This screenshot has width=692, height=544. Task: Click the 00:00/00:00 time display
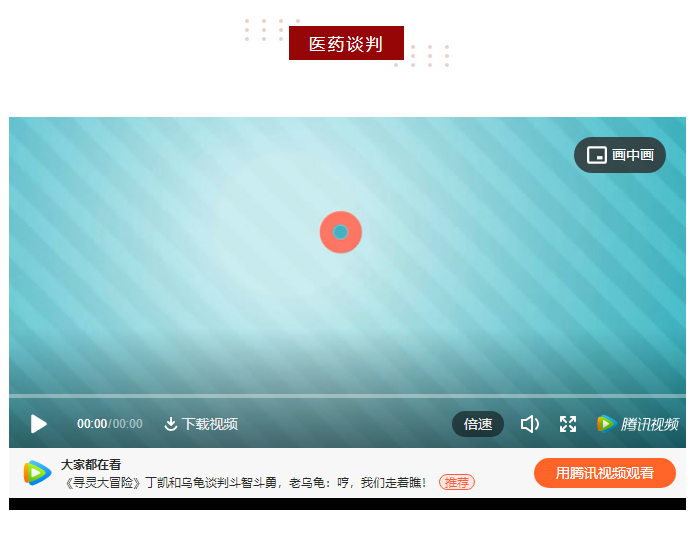point(110,424)
